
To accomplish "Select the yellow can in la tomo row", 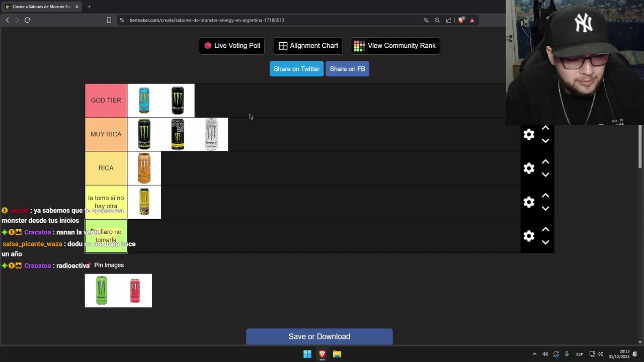I will pos(144,202).
